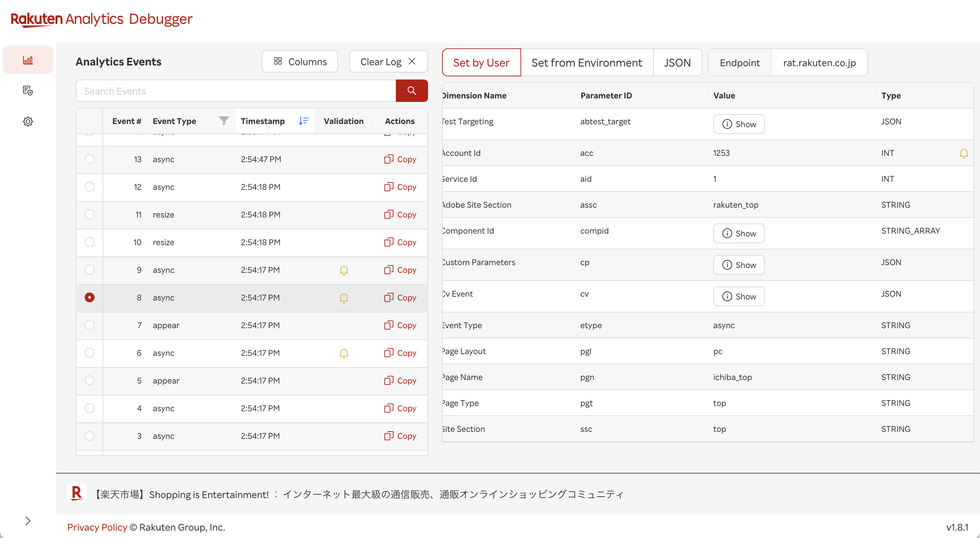Select the radio button for event 6

click(89, 353)
